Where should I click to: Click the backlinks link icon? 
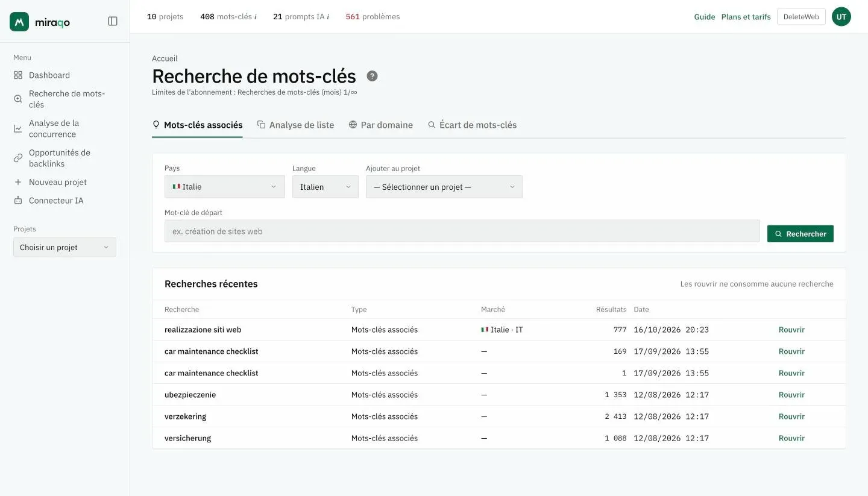(18, 158)
